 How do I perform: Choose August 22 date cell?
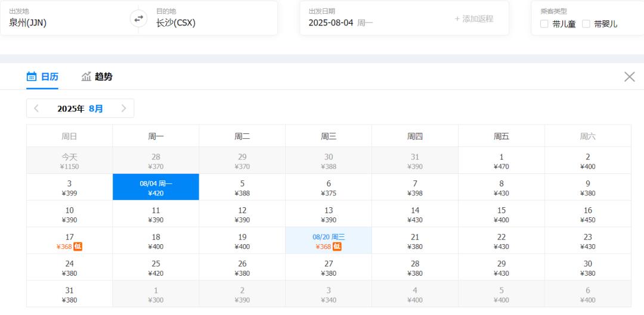(x=501, y=241)
